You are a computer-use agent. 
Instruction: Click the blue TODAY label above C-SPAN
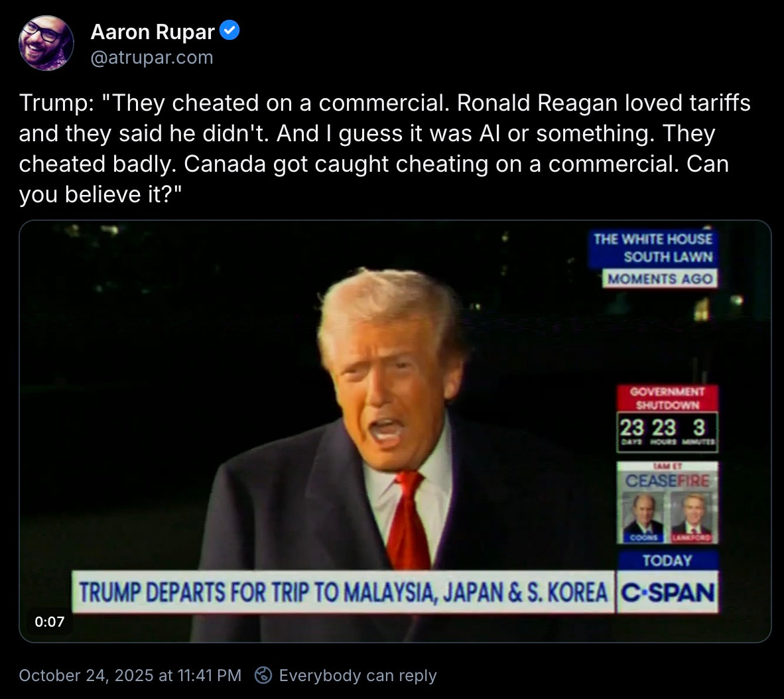[x=667, y=560]
